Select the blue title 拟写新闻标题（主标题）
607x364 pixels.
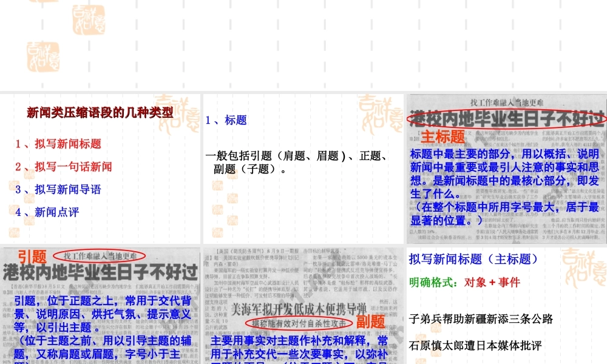pyautogui.click(x=474, y=259)
